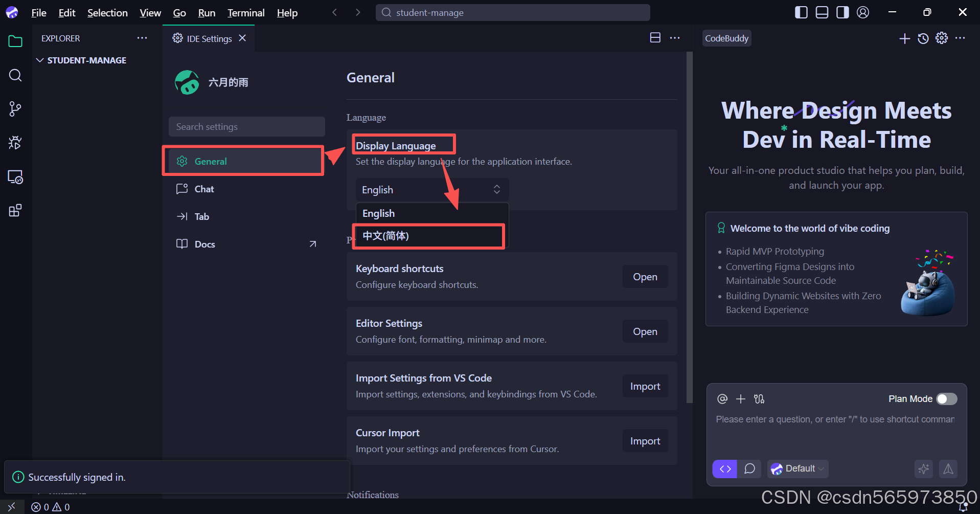Open the Terminal menu
Screen dimensions: 980x514
[x=246, y=13]
